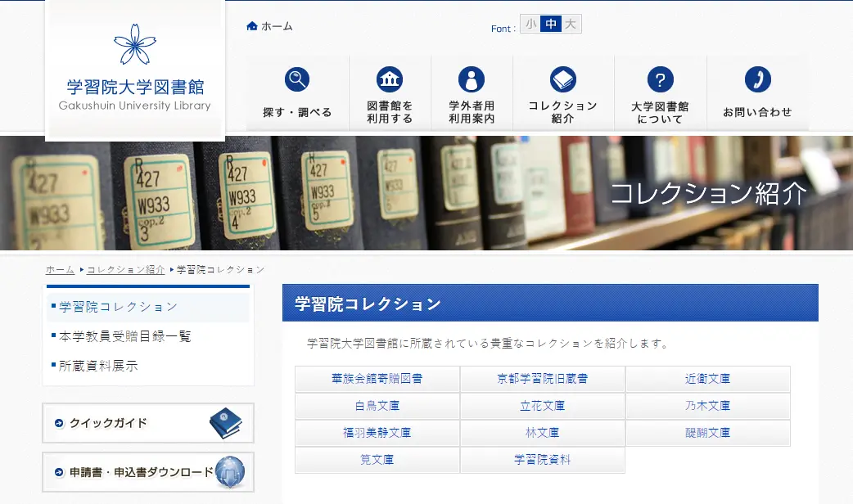Screen dimensions: 853x504
Task: Click the 学習院コレクション breadcrumb text
Action: (221, 270)
